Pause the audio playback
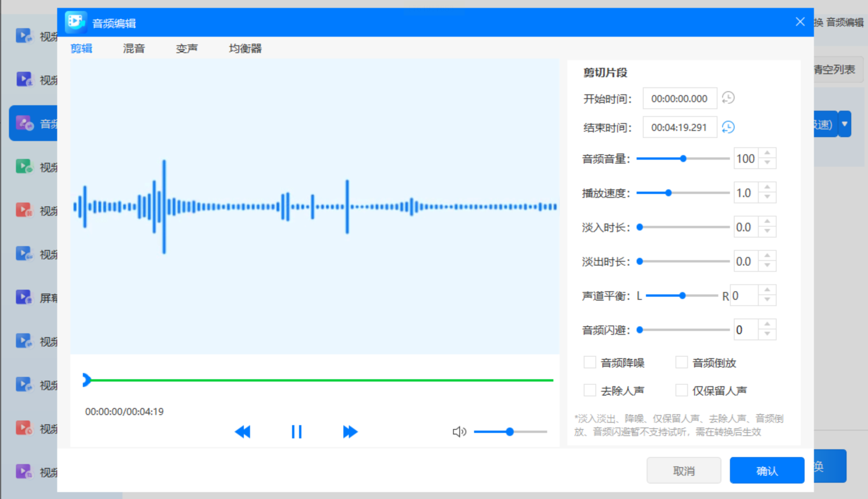The height and width of the screenshot is (499, 868). pos(296,432)
